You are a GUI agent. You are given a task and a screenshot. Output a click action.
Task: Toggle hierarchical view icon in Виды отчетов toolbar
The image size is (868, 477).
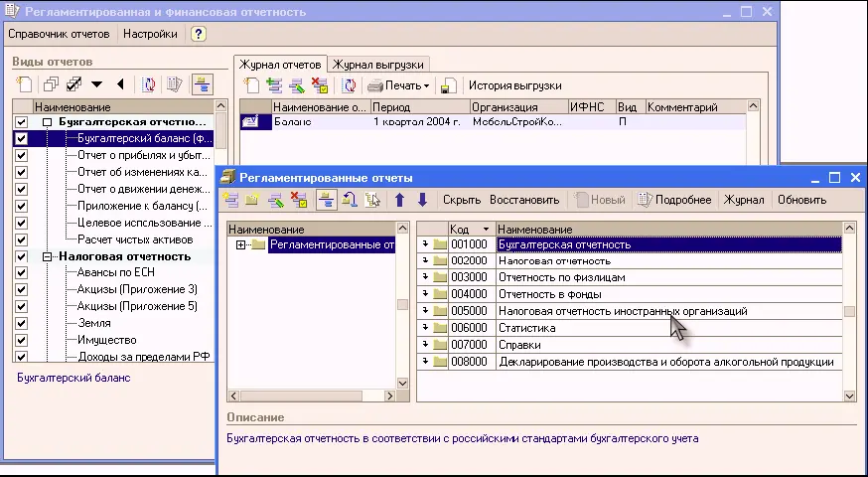(x=202, y=84)
